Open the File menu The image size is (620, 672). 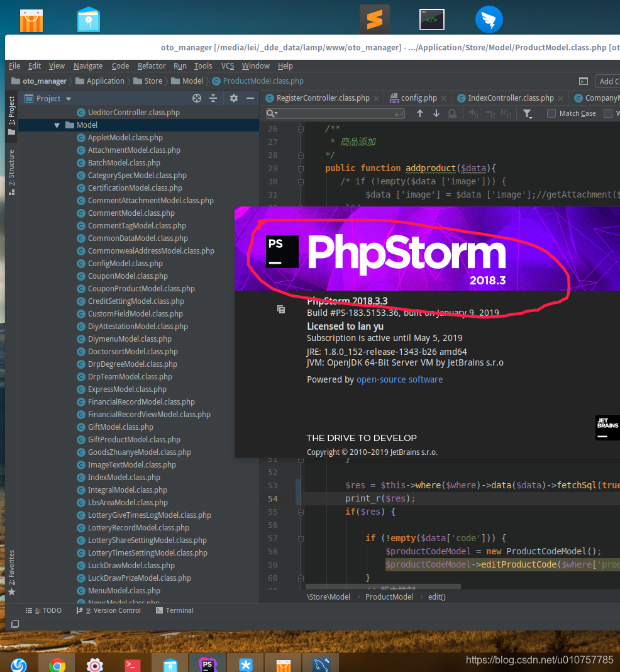click(14, 66)
